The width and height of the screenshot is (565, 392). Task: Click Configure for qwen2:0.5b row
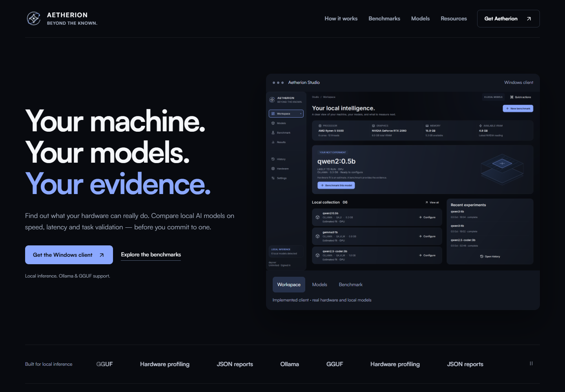coord(427,217)
